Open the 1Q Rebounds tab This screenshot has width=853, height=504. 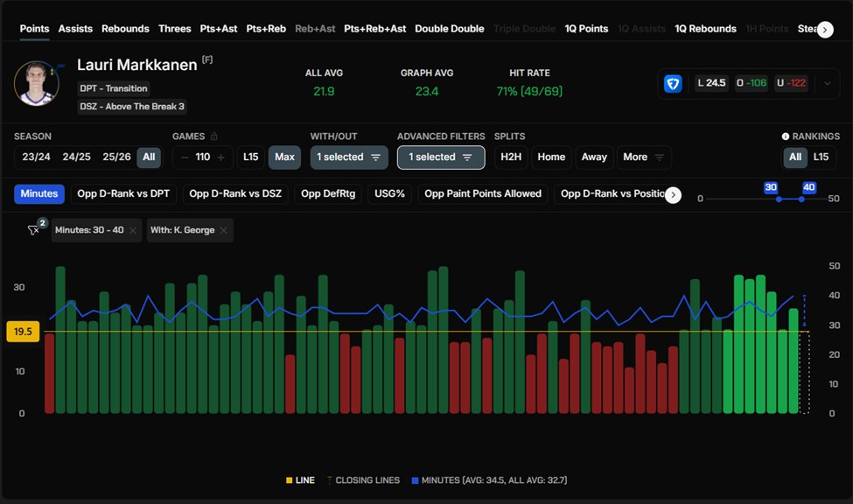pos(705,29)
